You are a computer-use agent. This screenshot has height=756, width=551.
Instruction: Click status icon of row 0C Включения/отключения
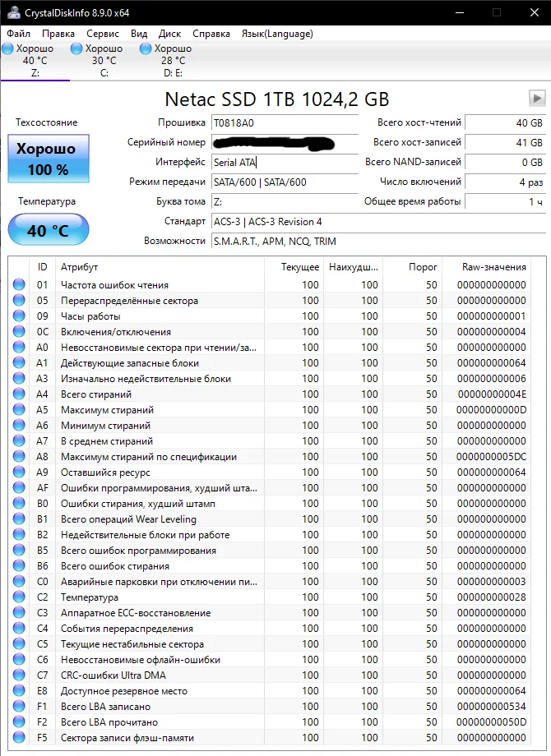pyautogui.click(x=19, y=331)
